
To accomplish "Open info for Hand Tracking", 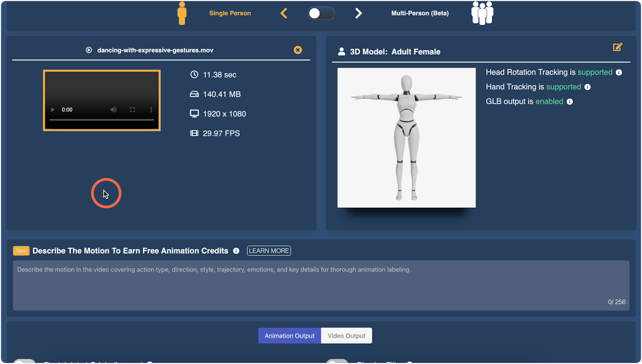I will pos(587,87).
